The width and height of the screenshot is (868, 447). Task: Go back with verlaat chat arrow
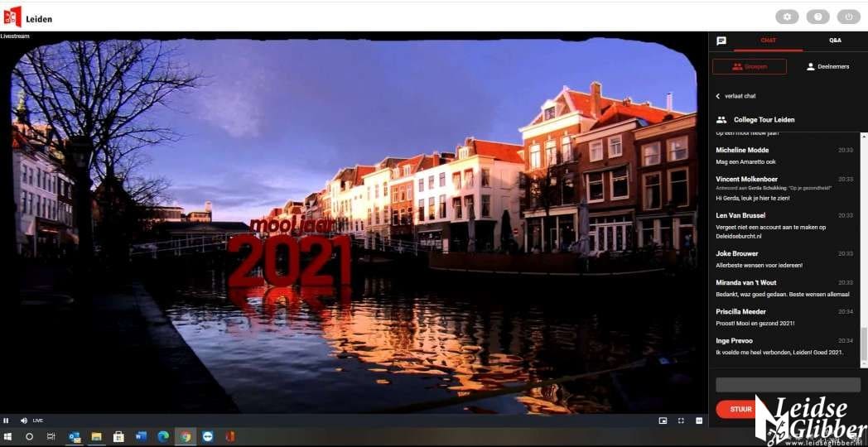[x=718, y=96]
